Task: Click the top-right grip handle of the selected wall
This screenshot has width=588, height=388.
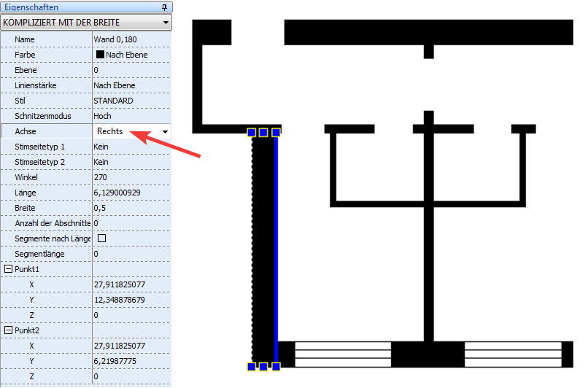Action: tap(276, 133)
